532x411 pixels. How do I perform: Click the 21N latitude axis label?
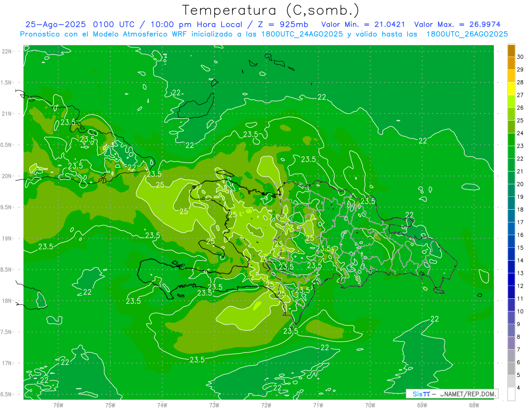point(8,114)
